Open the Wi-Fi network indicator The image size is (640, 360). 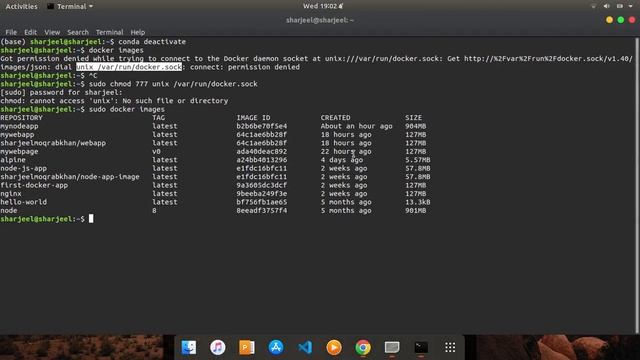[593, 6]
